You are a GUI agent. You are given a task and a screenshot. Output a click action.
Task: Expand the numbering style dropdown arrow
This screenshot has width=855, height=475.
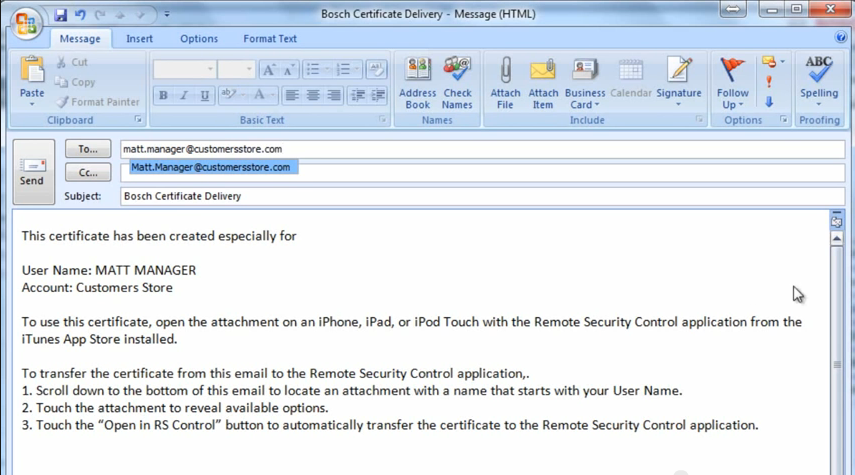tap(357, 69)
